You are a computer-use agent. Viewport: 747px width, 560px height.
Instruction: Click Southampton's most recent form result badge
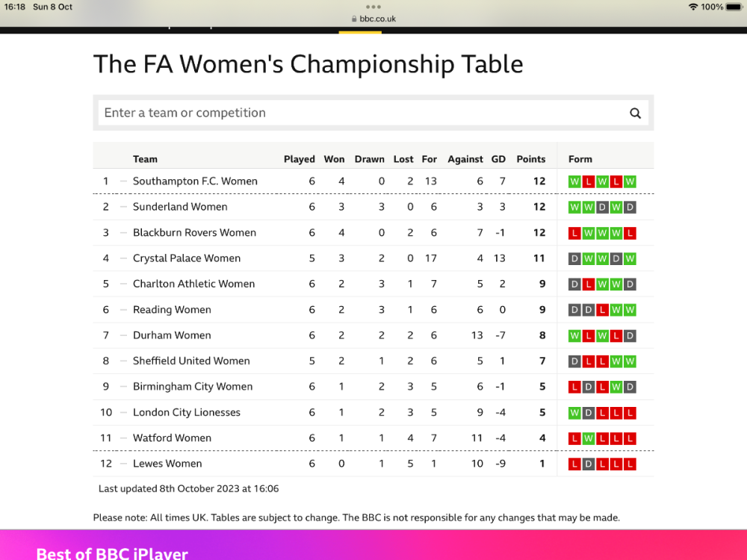coord(630,181)
